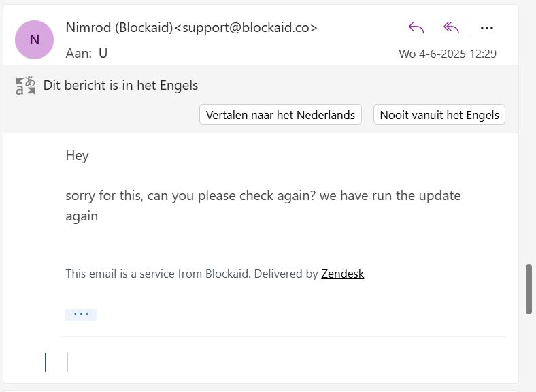This screenshot has height=392, width=536.
Task: Click the Reply all double-arrow icon
Action: pos(451,28)
